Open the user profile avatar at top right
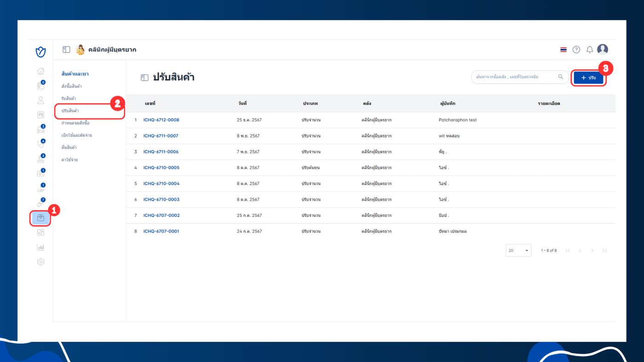This screenshot has height=362, width=644. [603, 49]
